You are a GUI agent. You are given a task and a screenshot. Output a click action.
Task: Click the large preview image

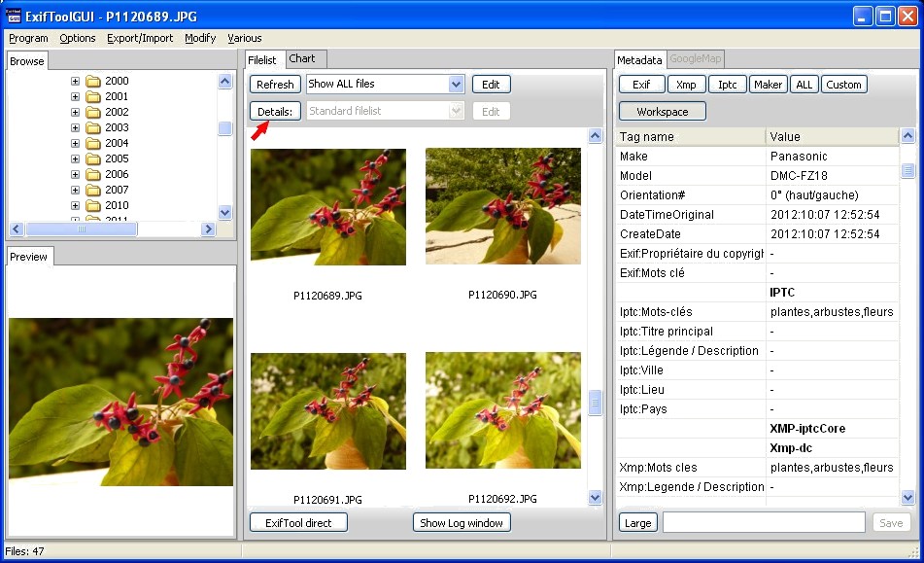tap(120, 402)
